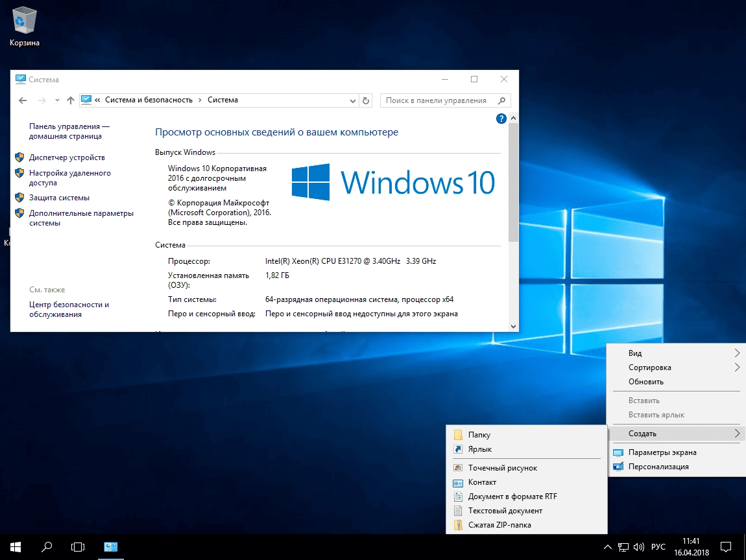
Task: Go up one level with the Up arrow
Action: (x=71, y=100)
